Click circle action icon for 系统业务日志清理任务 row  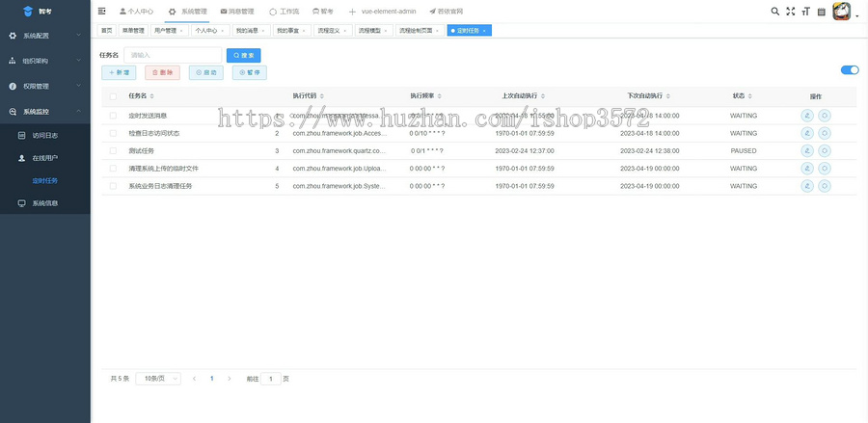click(825, 186)
